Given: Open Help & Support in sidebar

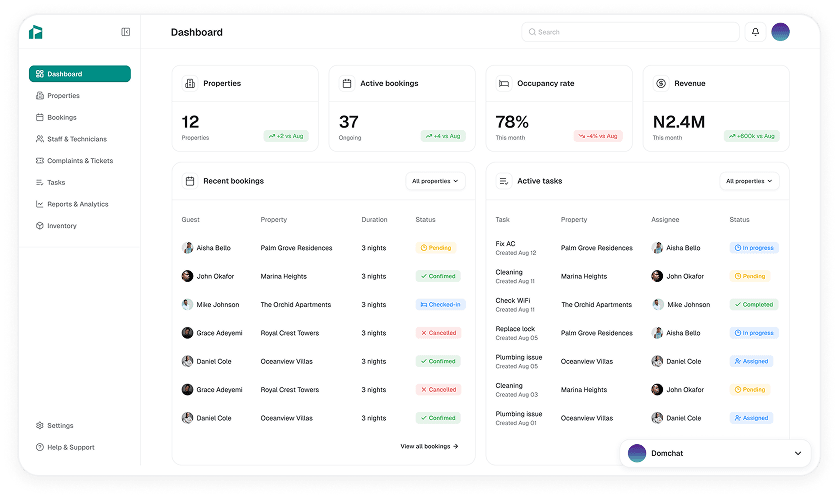Looking at the screenshot, I should (65, 447).
